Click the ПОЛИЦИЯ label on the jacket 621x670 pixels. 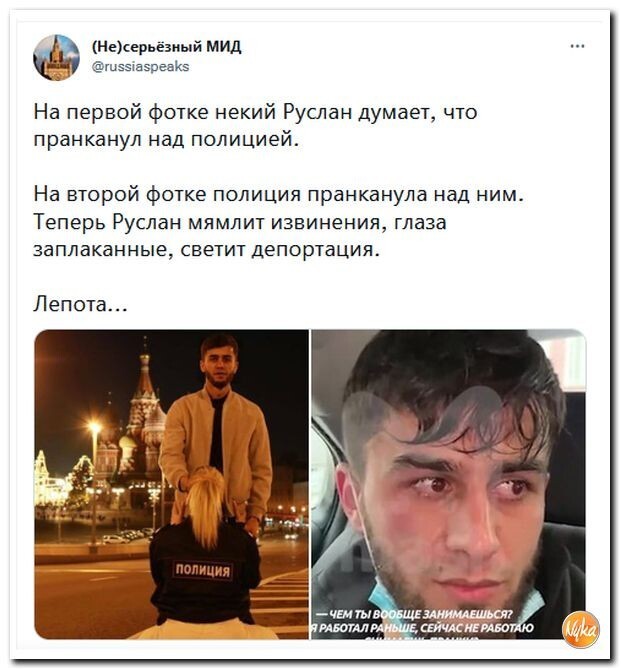pos(203,570)
